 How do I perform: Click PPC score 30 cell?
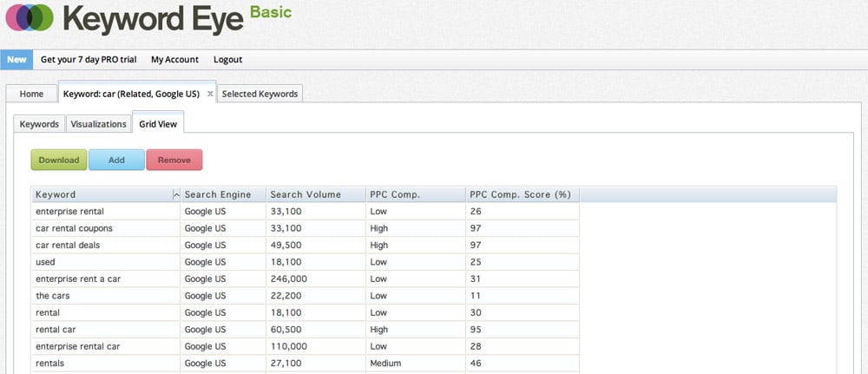click(523, 312)
